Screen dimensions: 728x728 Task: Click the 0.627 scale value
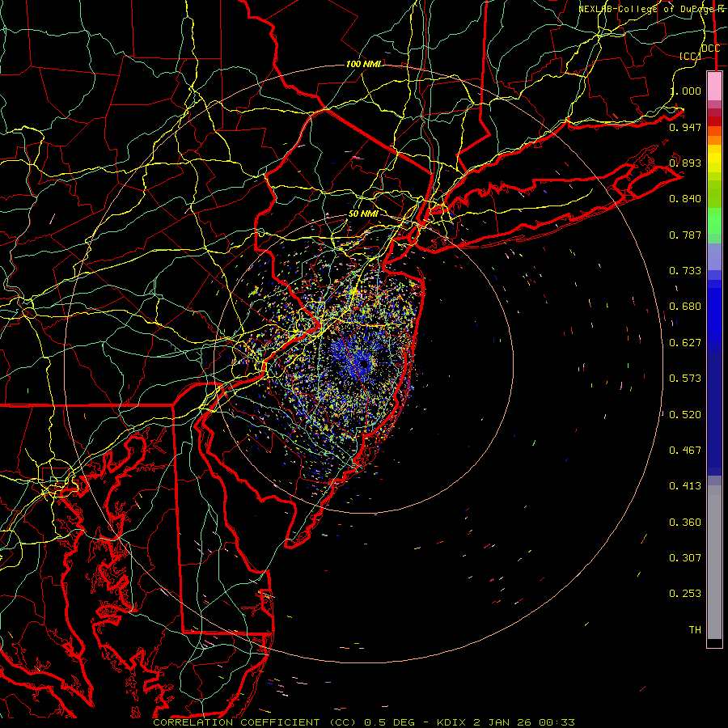(685, 343)
